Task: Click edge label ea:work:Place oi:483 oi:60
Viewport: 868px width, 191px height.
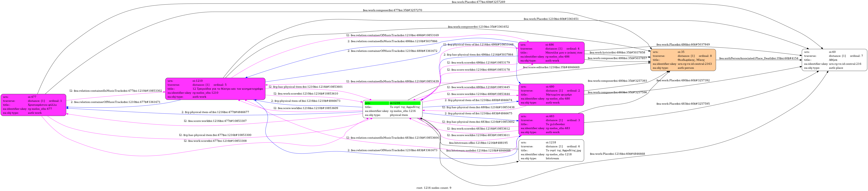Action: point(683,104)
